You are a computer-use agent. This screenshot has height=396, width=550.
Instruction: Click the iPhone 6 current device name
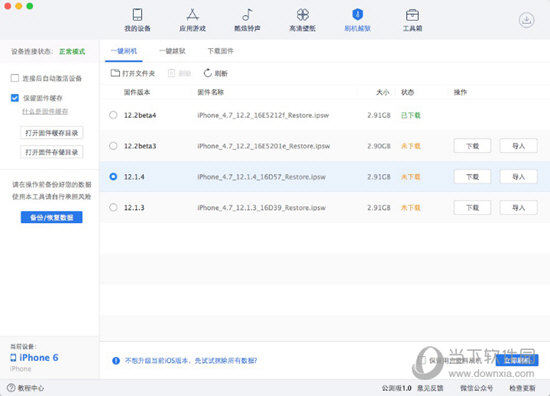39,358
